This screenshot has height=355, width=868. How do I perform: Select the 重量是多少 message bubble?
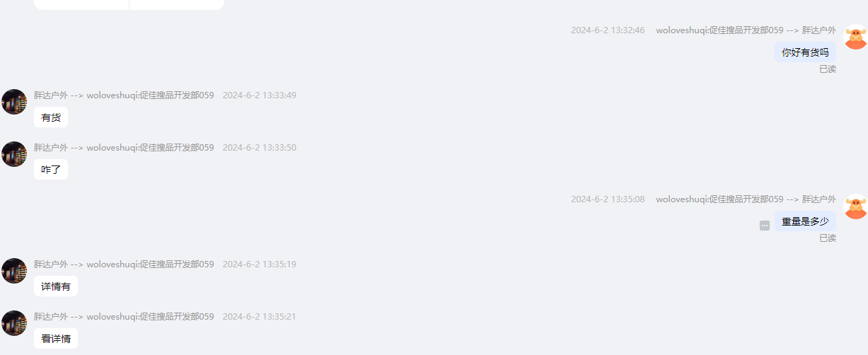click(805, 221)
